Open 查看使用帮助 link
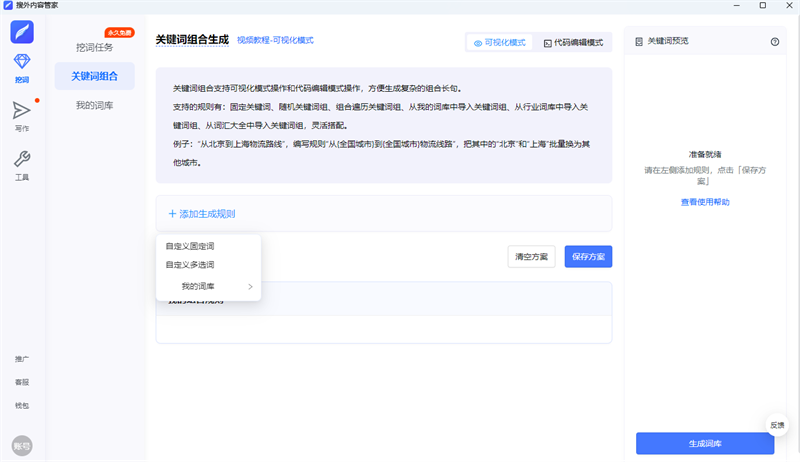 705,202
